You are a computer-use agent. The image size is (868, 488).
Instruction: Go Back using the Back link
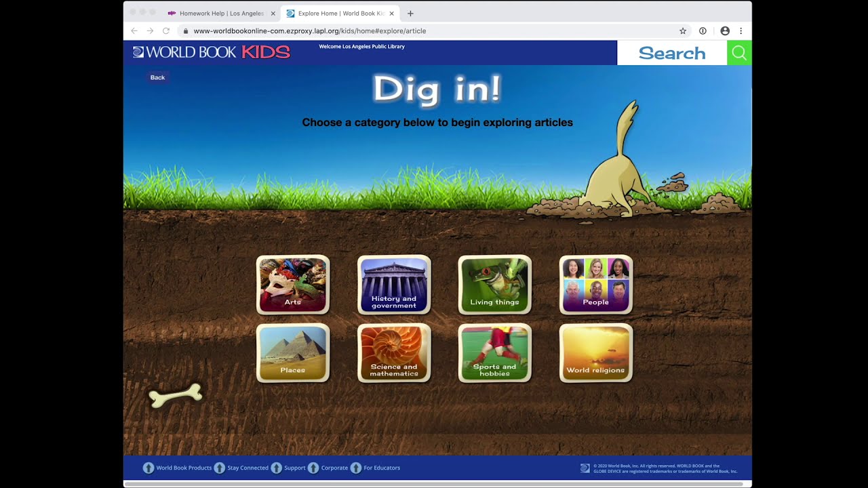(x=157, y=77)
